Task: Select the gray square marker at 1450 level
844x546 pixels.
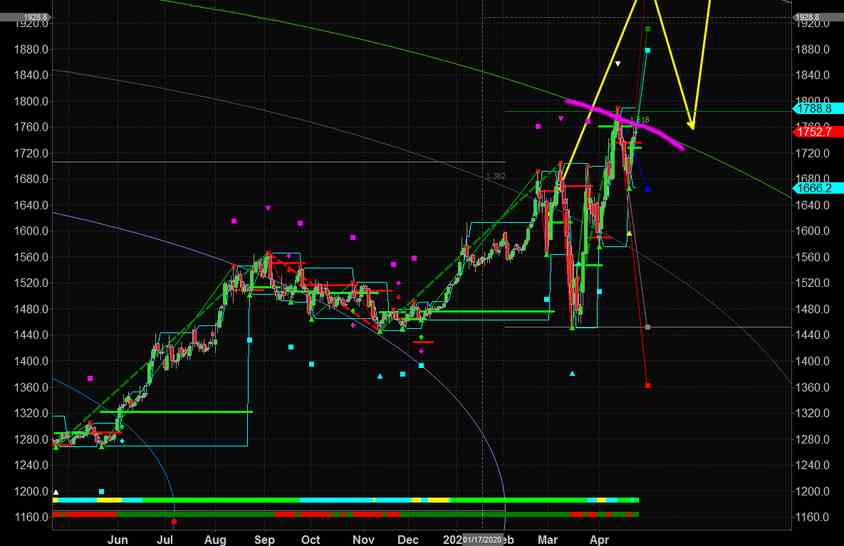Action: click(648, 327)
